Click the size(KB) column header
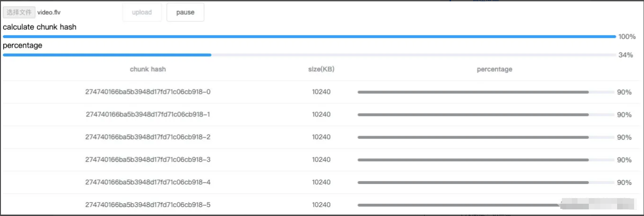The image size is (644, 216). 321,69
